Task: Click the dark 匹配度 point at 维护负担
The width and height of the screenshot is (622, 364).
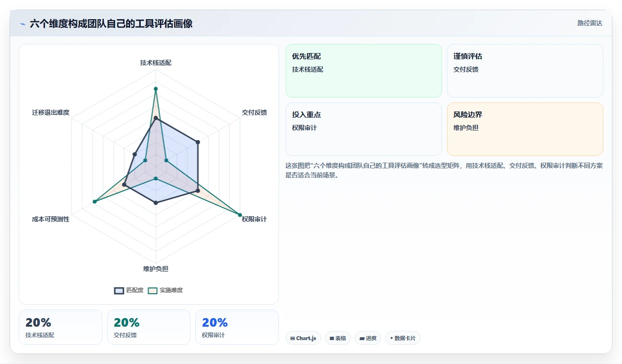Action: pyautogui.click(x=155, y=203)
